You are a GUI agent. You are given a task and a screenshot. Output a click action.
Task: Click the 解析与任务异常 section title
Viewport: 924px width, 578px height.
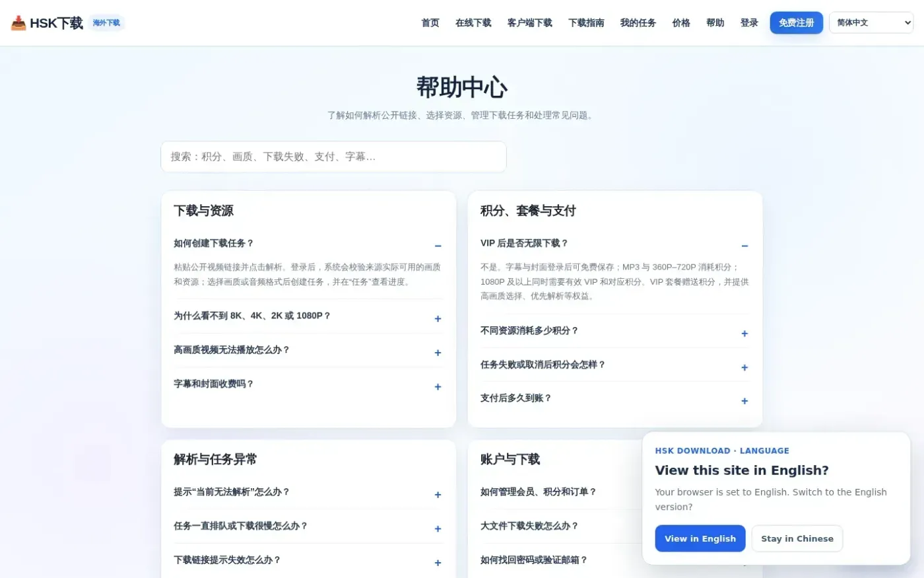[x=215, y=459]
